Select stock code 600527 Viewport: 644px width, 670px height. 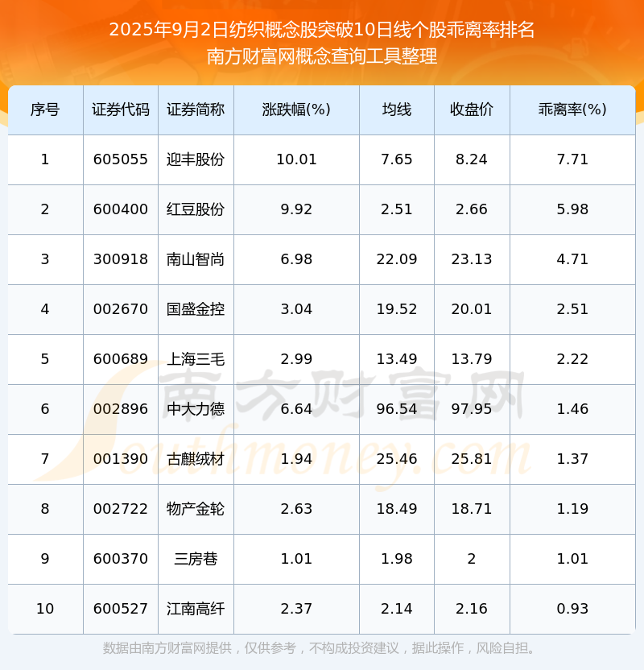[x=121, y=609]
